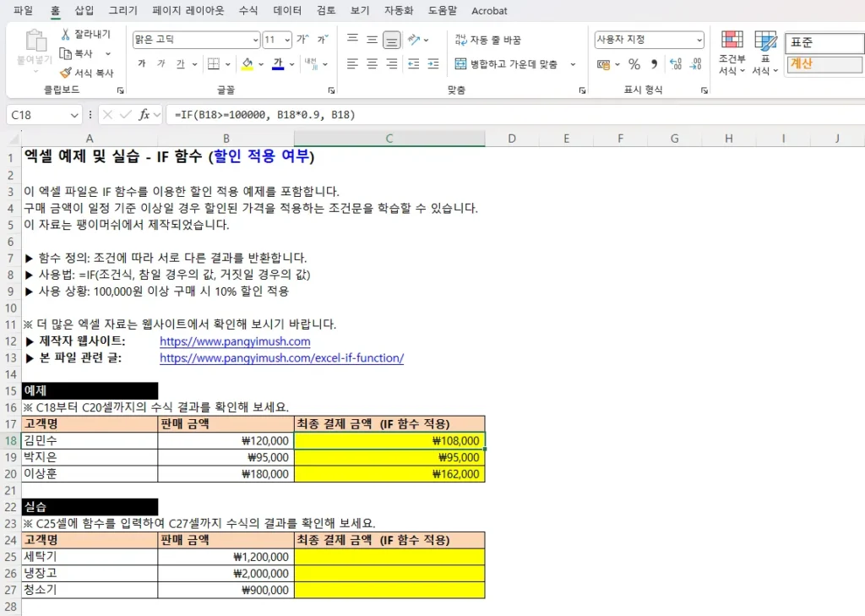Click Merge and Center (병합하고 가운데 맞춤)
The height and width of the screenshot is (616, 865).
506,64
